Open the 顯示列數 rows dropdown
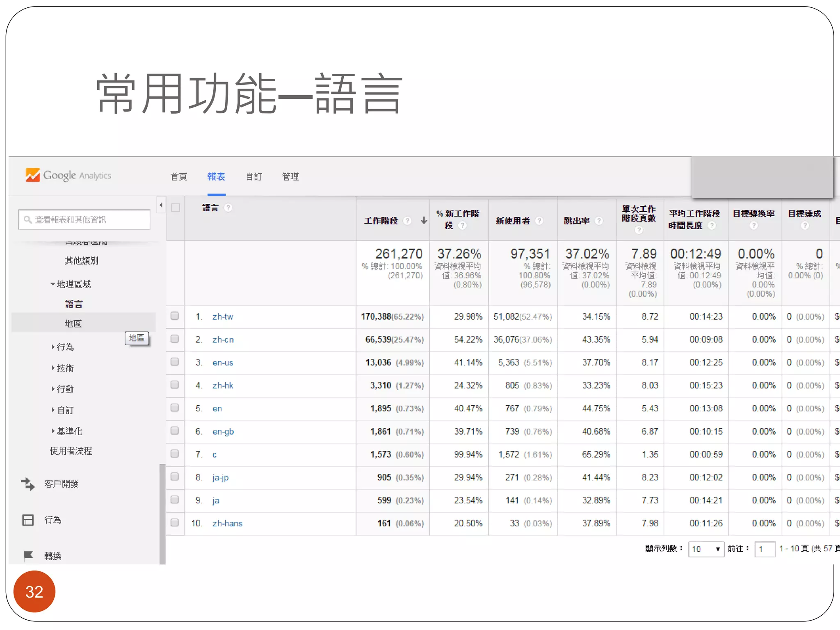 (705, 549)
